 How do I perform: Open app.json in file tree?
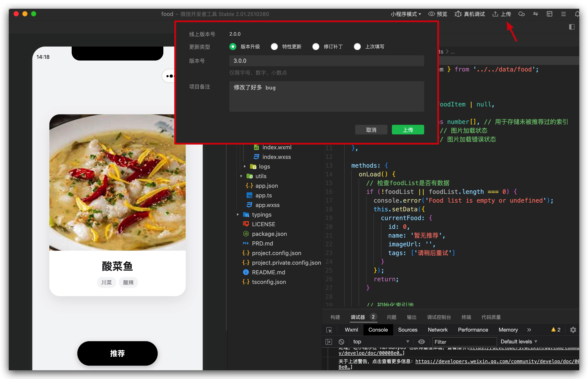pos(266,186)
